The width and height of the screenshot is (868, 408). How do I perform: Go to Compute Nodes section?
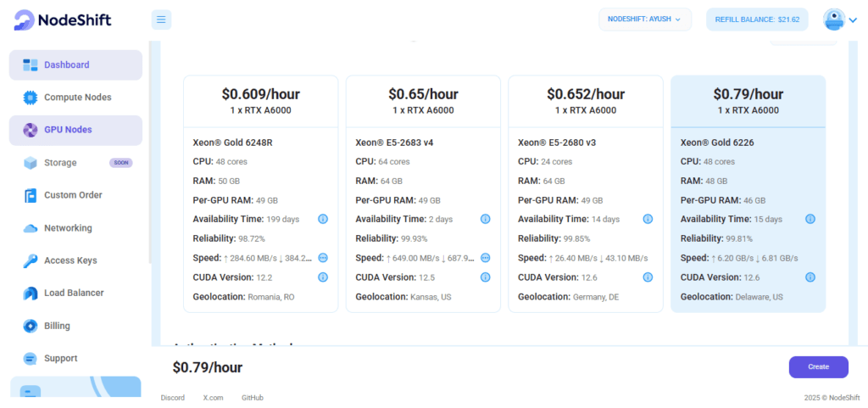[75, 98]
